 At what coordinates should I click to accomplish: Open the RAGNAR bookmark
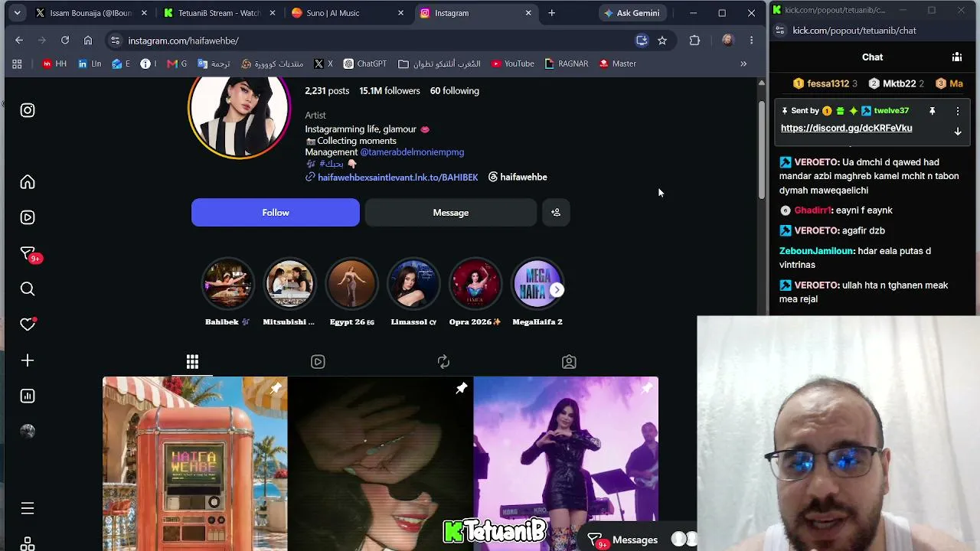[x=567, y=64]
